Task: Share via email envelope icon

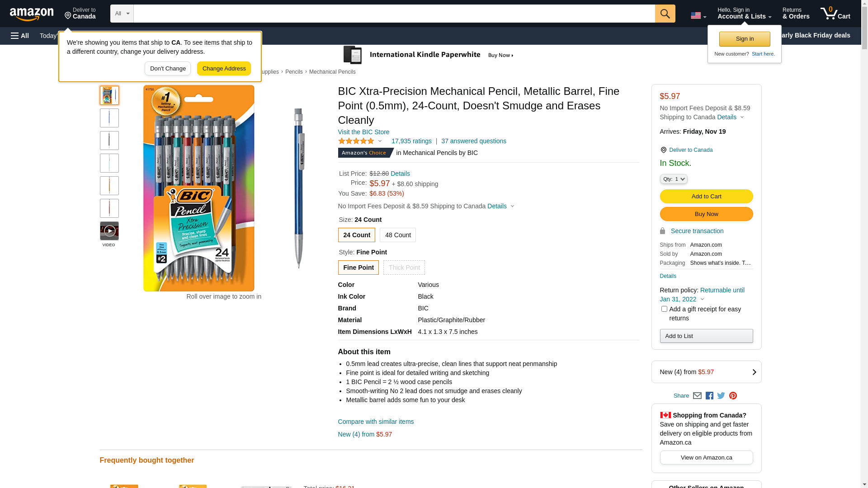Action: (697, 396)
